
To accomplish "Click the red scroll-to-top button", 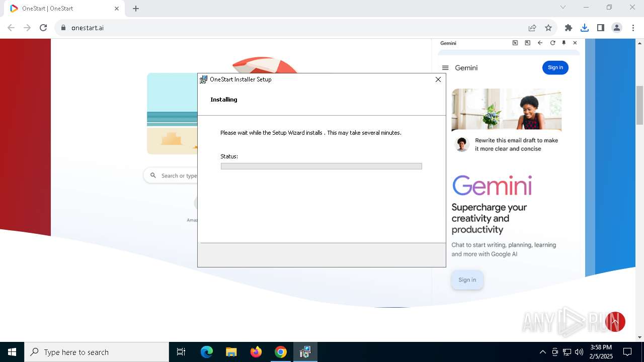I will (x=615, y=322).
